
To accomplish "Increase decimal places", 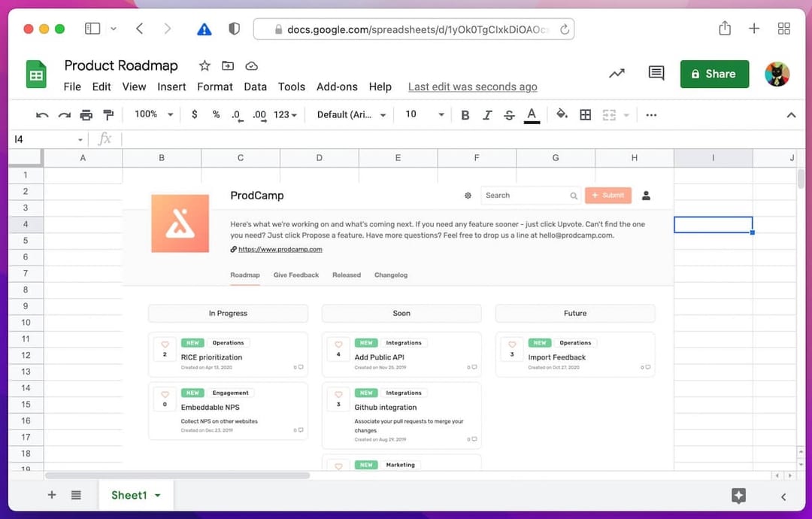I will pyautogui.click(x=259, y=116).
